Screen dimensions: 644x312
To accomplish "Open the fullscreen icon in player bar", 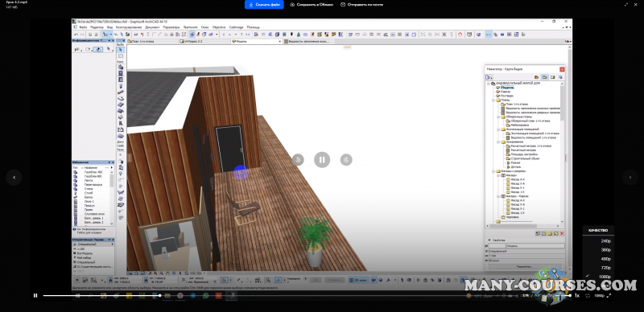I will pyautogui.click(x=609, y=295).
